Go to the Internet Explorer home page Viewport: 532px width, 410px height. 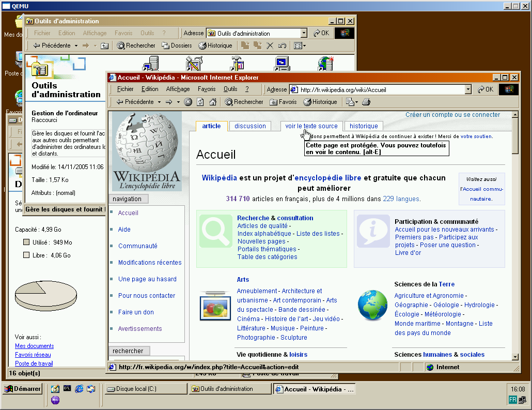pyautogui.click(x=213, y=102)
